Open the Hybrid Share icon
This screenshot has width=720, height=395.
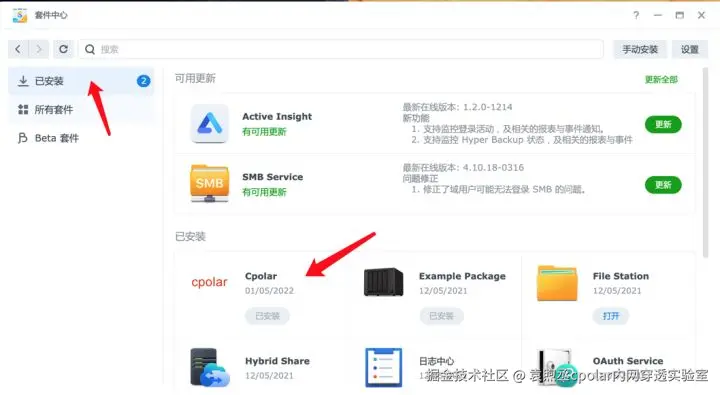point(209,367)
